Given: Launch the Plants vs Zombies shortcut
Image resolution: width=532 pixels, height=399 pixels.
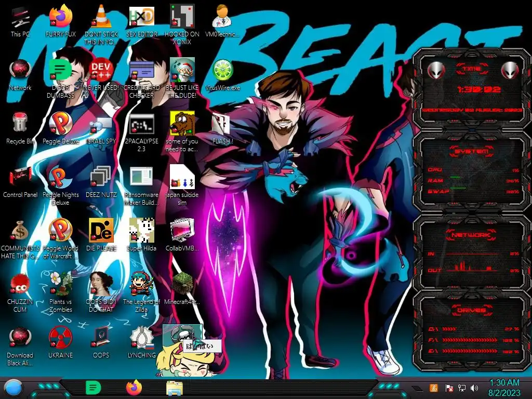Looking at the screenshot, I should coord(61,292).
